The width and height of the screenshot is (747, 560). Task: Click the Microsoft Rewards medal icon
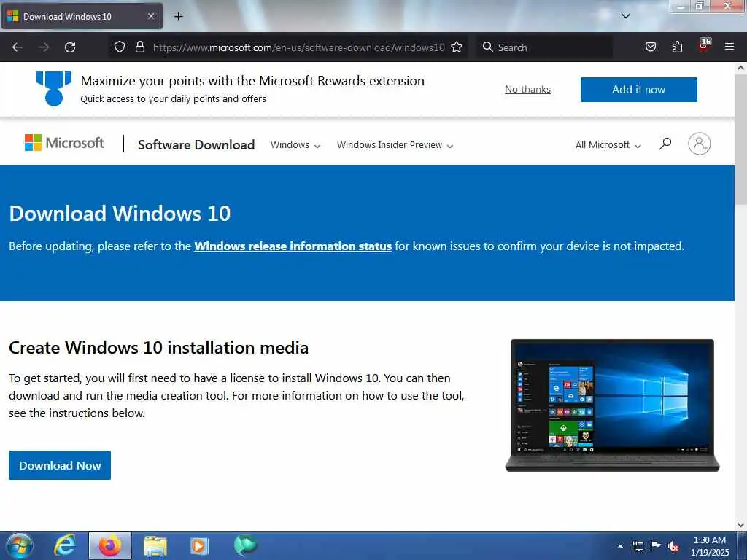point(54,88)
